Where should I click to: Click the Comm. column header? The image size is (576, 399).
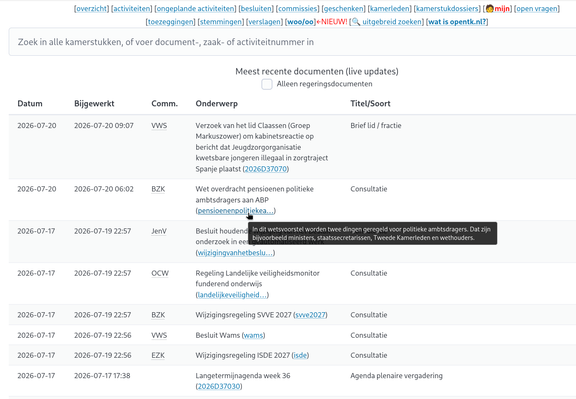pos(165,104)
